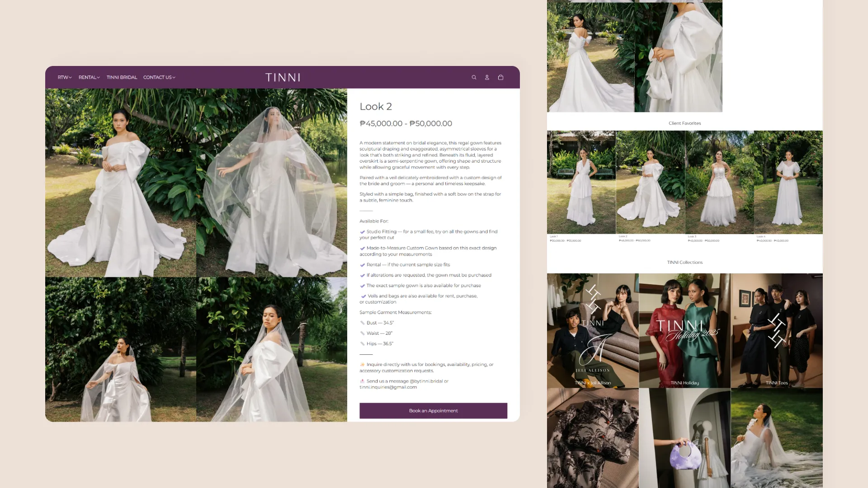This screenshot has height=488, width=868.
Task: Open the TINNI Holiday collection tile
Action: (684, 330)
